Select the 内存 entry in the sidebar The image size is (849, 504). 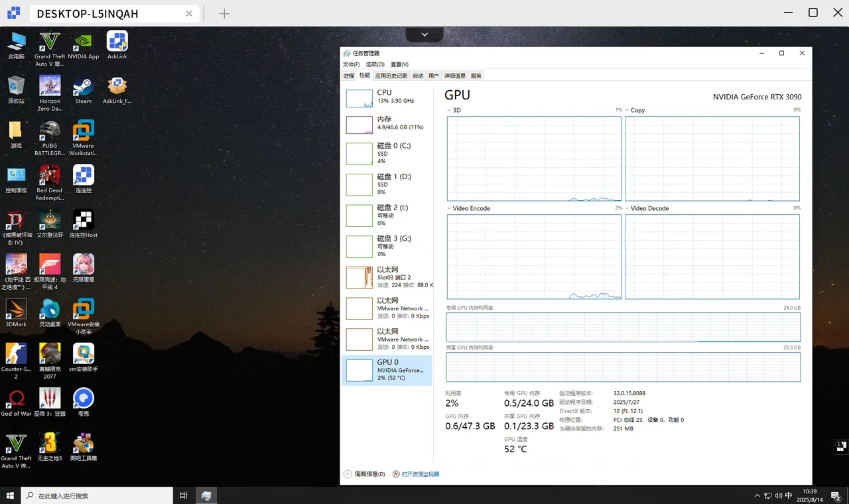(387, 124)
